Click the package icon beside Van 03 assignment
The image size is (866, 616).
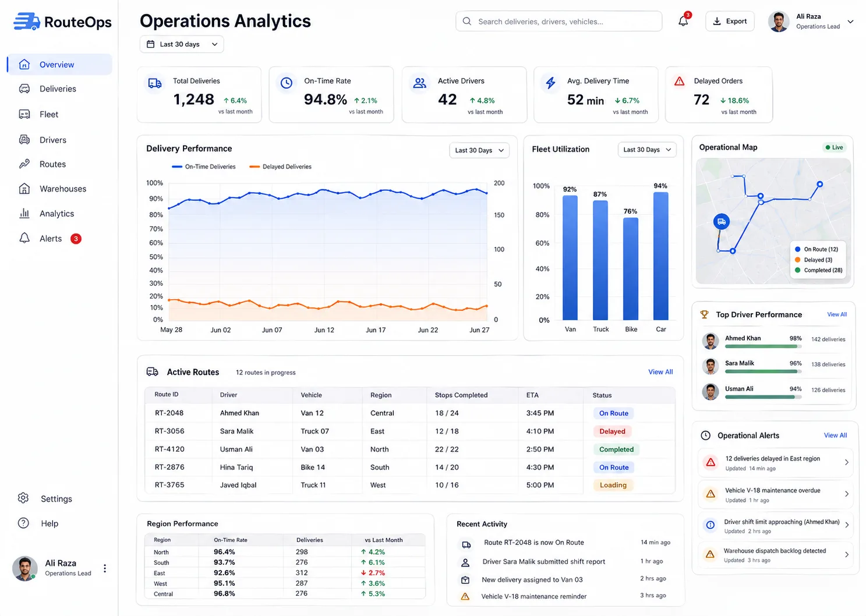pyautogui.click(x=465, y=580)
